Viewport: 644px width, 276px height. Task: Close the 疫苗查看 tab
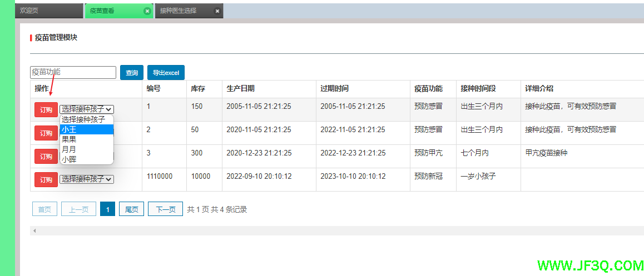pyautogui.click(x=147, y=11)
